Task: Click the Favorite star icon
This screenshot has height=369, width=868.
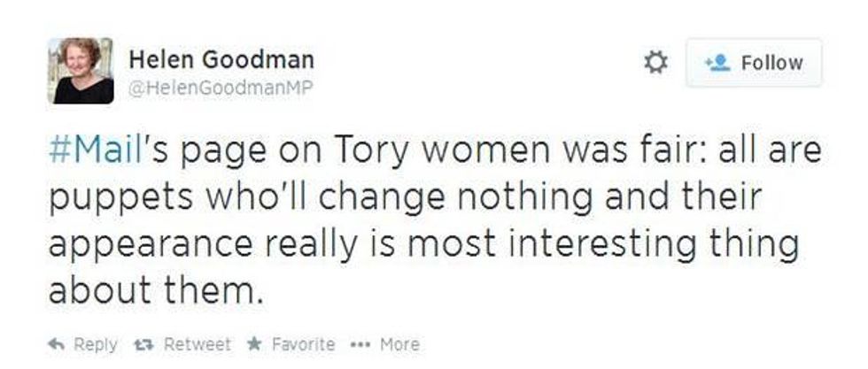Action: pyautogui.click(x=252, y=344)
